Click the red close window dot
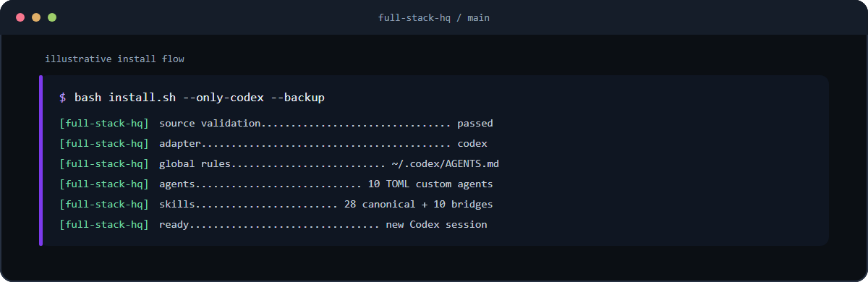 click(20, 17)
